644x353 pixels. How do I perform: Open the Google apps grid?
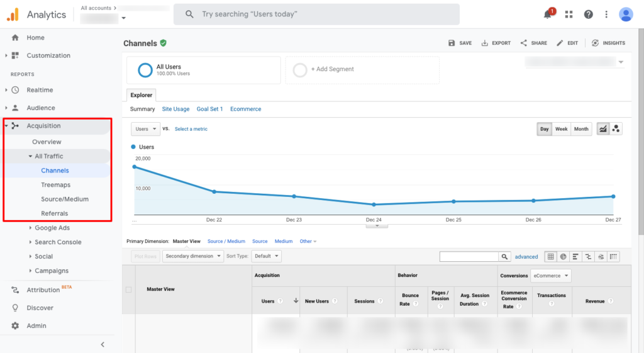point(569,14)
